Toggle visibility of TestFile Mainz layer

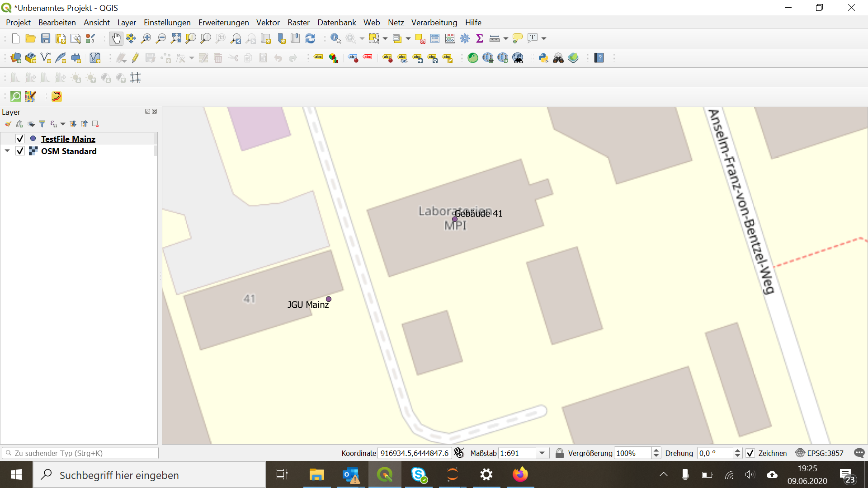pos(20,139)
